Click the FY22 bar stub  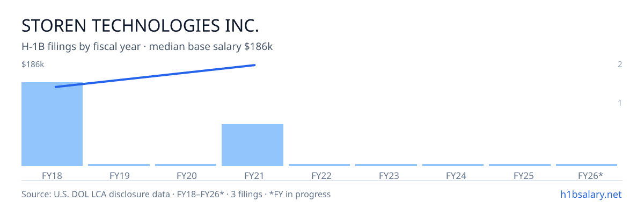click(319, 165)
